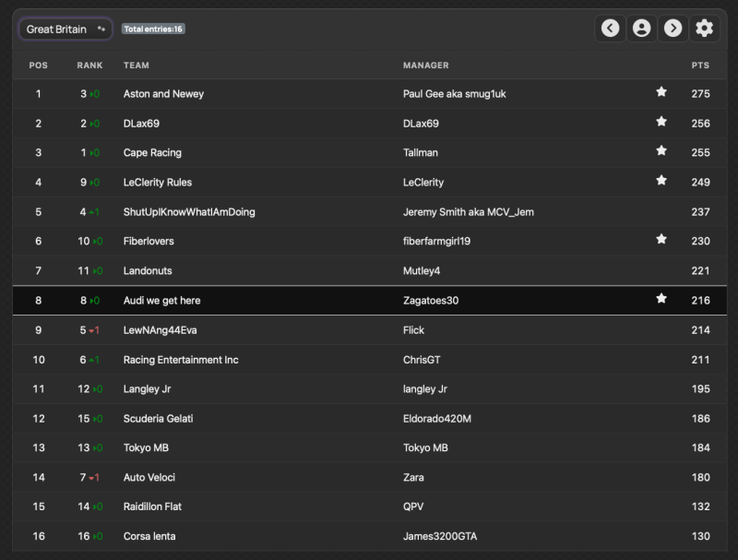This screenshot has height=560, width=738.
Task: Click star icon in Fiberlovers row
Action: coord(661,240)
